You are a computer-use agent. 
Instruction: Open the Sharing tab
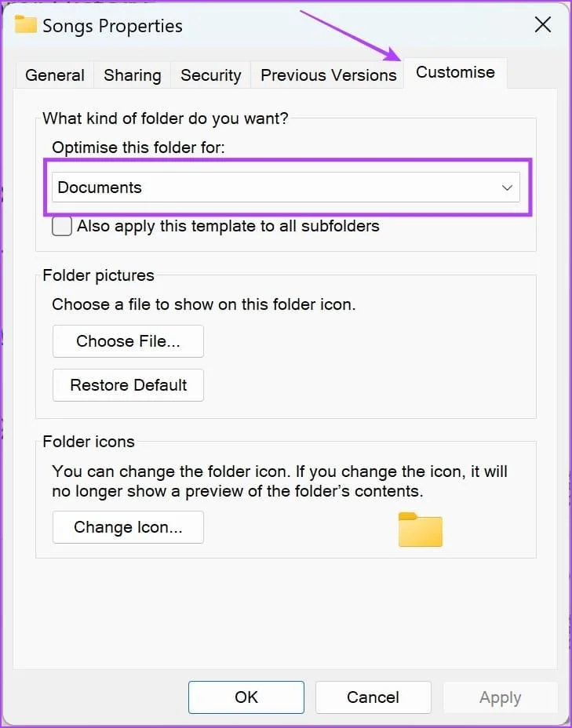[133, 75]
